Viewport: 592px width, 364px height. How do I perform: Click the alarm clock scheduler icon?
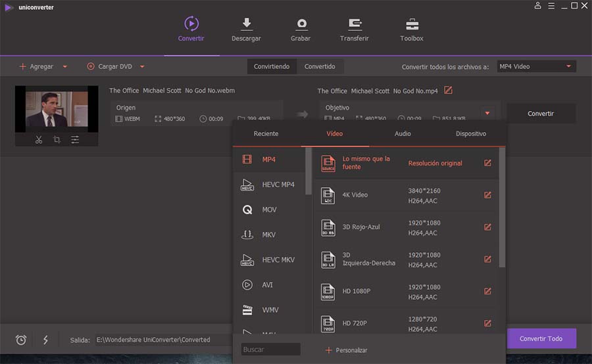click(21, 340)
